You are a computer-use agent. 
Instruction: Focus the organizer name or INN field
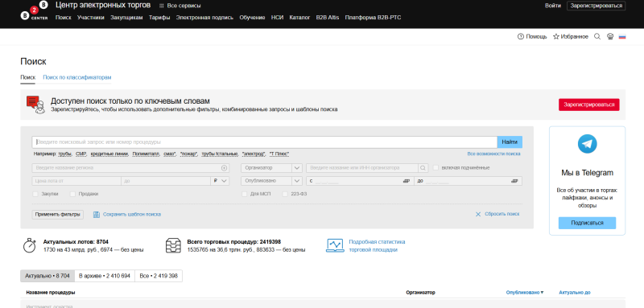tap(362, 168)
